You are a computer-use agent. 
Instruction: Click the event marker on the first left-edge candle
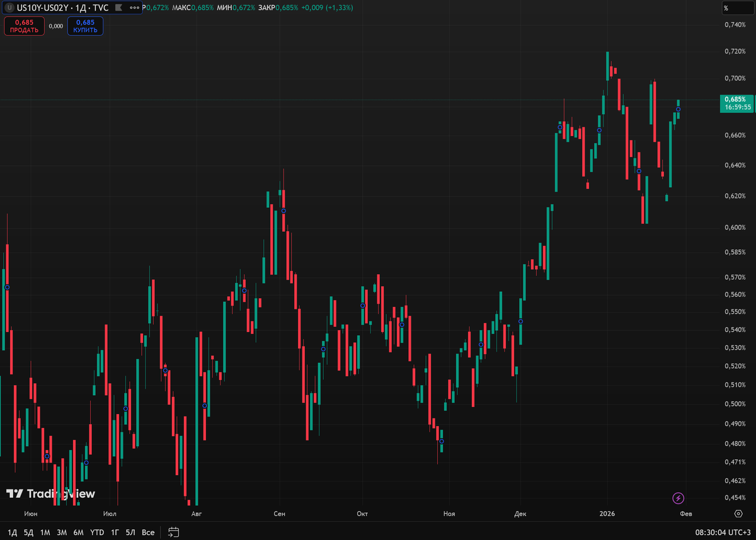7,287
